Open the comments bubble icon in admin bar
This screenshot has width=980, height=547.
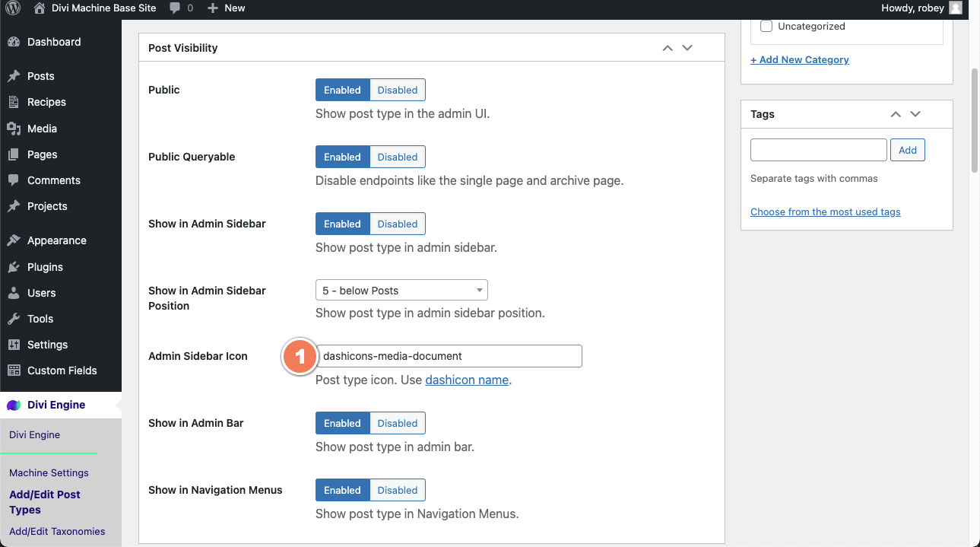point(176,8)
